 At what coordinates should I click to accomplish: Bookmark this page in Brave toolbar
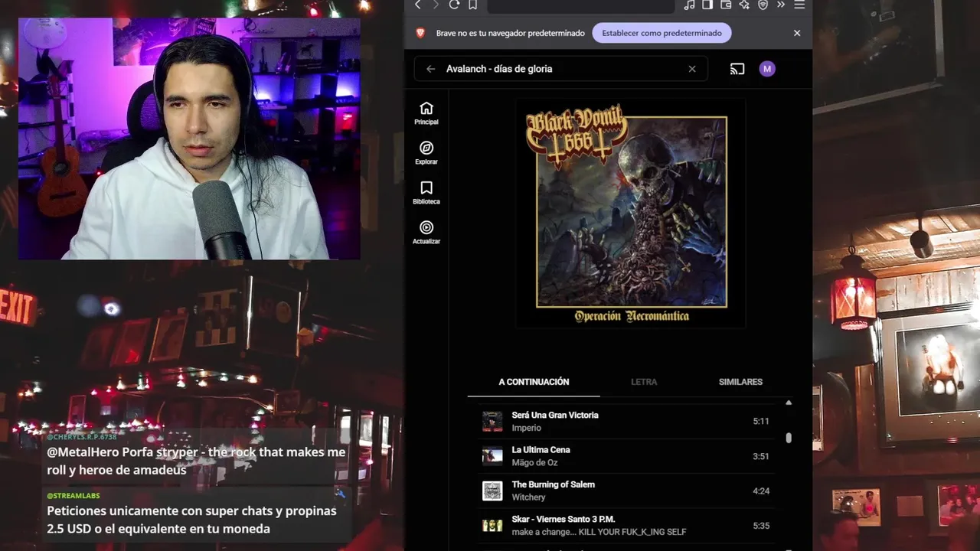(472, 5)
